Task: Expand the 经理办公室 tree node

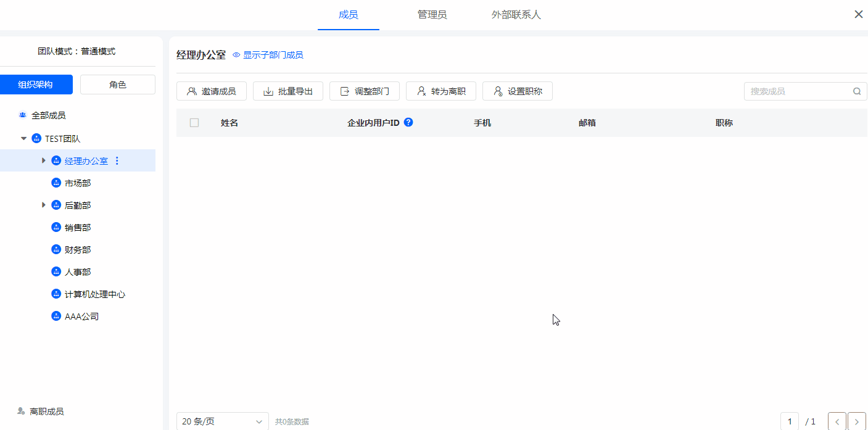Action: tap(43, 161)
